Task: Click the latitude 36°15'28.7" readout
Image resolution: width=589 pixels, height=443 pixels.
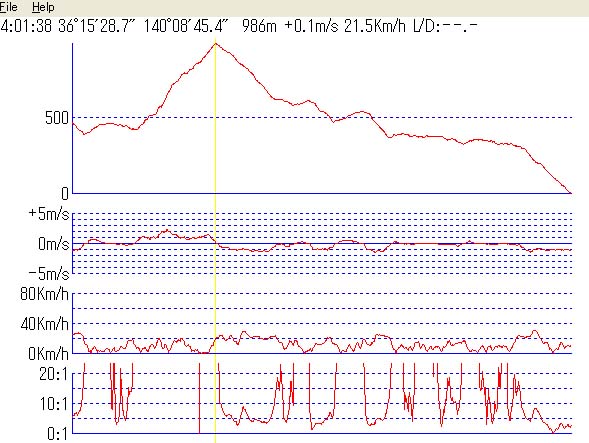Action: (96, 26)
